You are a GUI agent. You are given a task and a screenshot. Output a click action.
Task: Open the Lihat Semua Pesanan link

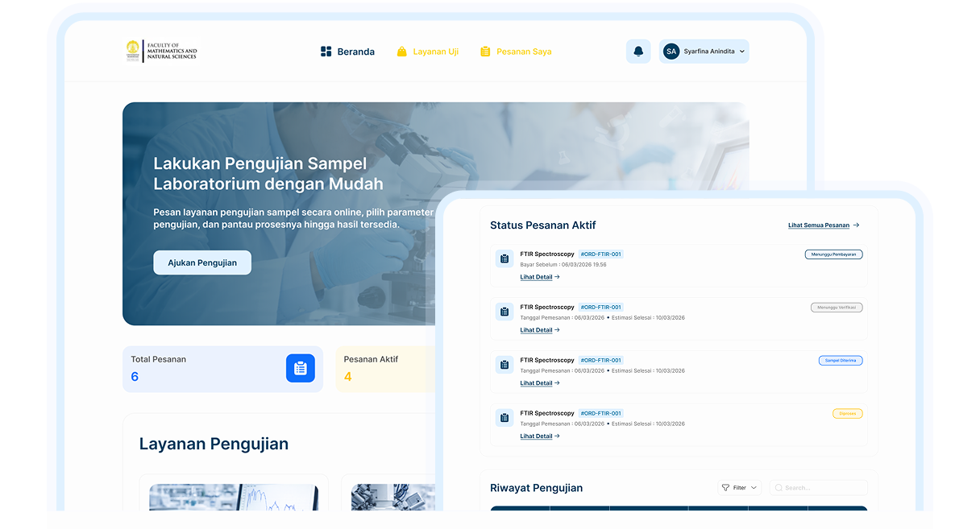824,225
